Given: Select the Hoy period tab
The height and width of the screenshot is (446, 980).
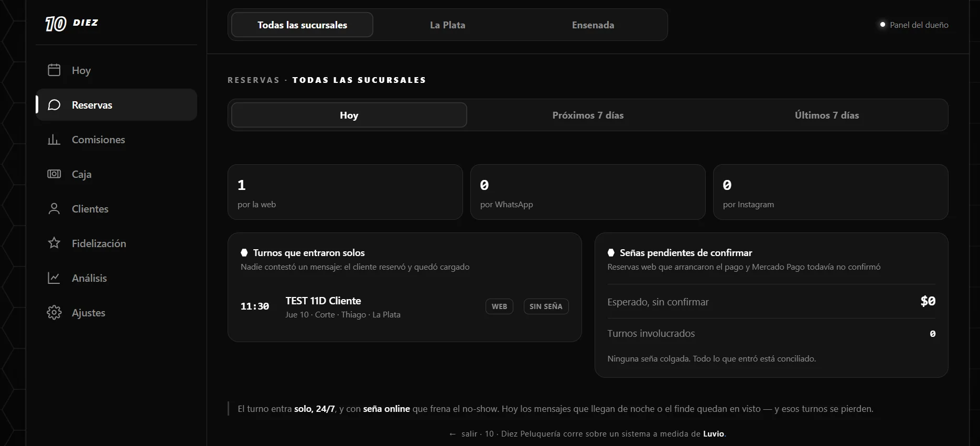Looking at the screenshot, I should point(349,115).
